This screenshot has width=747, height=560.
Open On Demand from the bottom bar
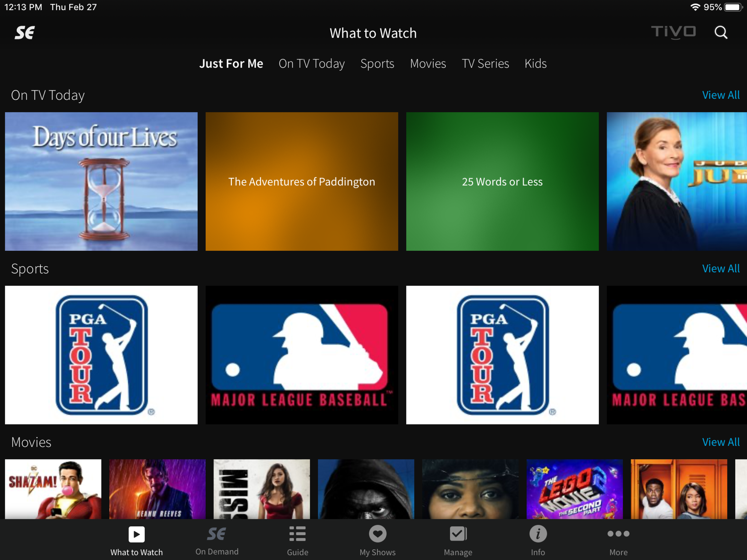coord(217,541)
